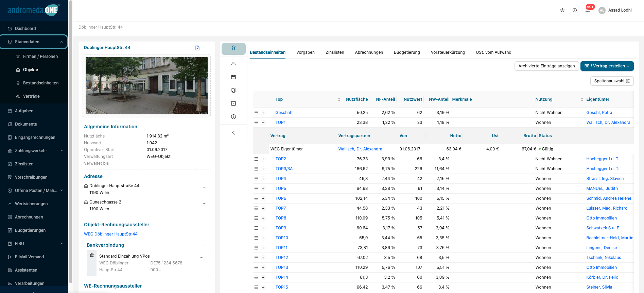Click the Döblinger HauptStr. 44 breadcrumb

coord(101,27)
